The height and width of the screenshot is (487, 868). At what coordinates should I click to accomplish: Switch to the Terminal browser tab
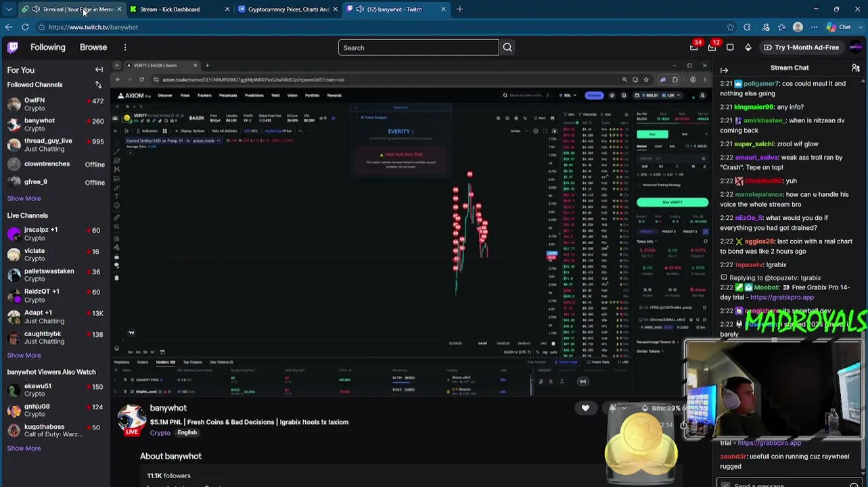point(71,9)
